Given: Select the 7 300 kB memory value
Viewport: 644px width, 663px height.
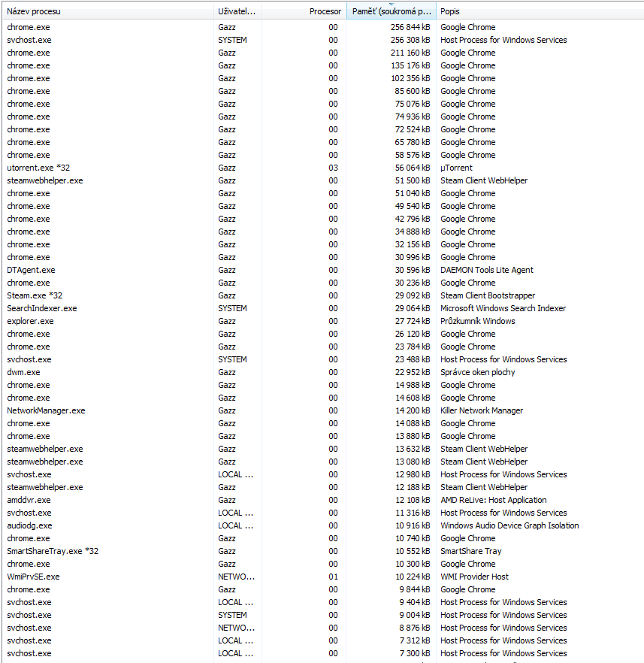Looking at the screenshot, I should 415,653.
